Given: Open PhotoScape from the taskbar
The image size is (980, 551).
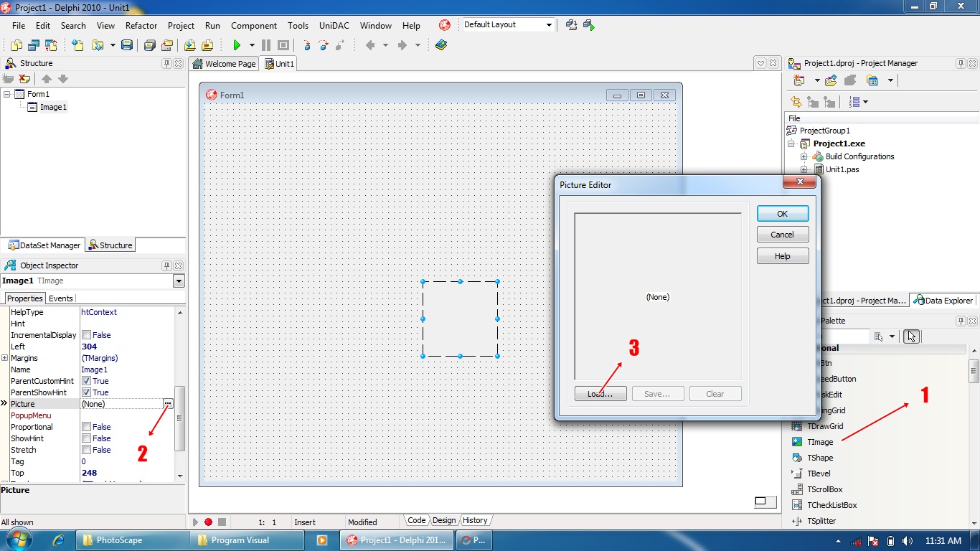Looking at the screenshot, I should coord(132,540).
